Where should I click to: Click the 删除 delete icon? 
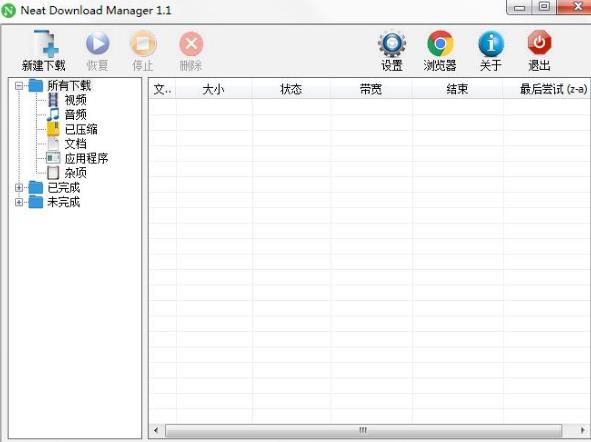click(x=191, y=44)
